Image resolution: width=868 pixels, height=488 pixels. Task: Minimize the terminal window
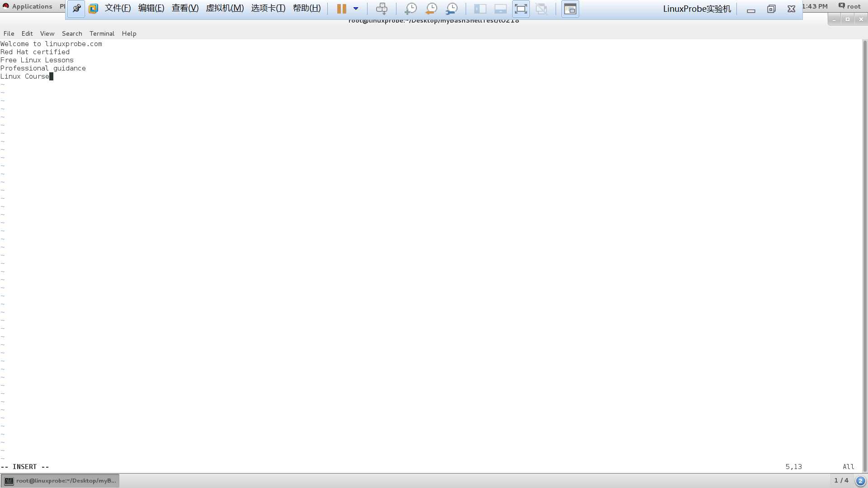(834, 19)
